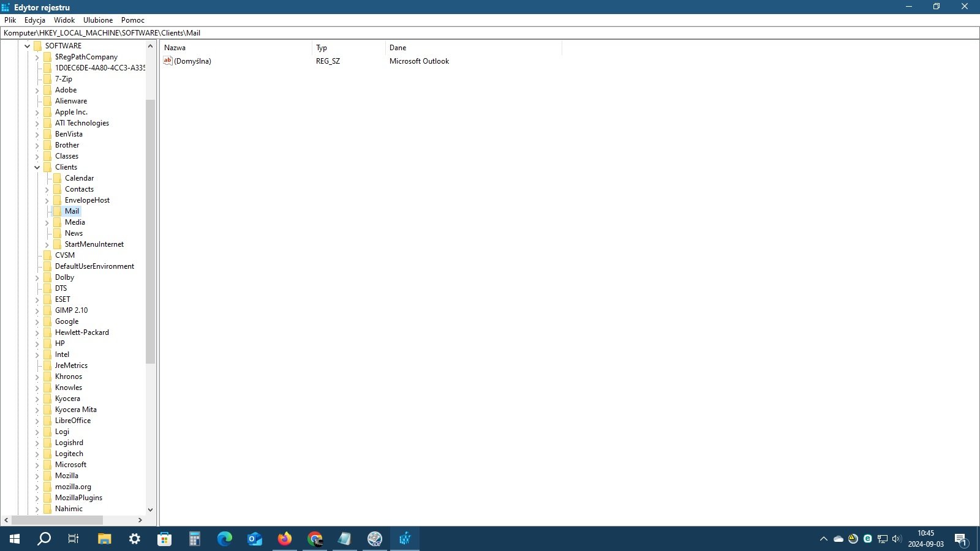Open the Edycja menu

click(35, 20)
